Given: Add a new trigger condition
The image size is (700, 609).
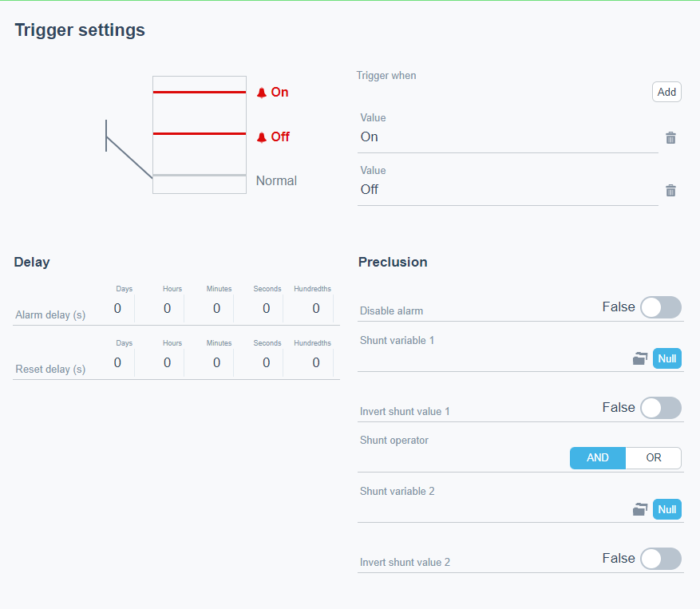Looking at the screenshot, I should point(666,92).
